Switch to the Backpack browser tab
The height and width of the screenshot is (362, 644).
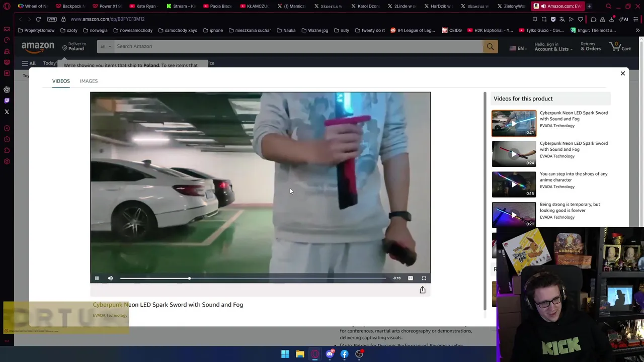coord(70,6)
